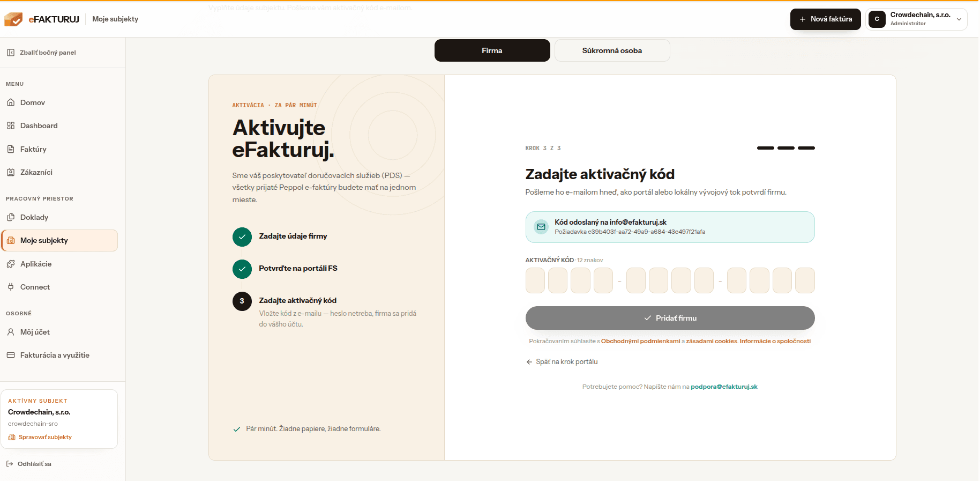Click the back arrow icon near Späť
Viewport: 980px width, 481px height.
[x=529, y=362]
